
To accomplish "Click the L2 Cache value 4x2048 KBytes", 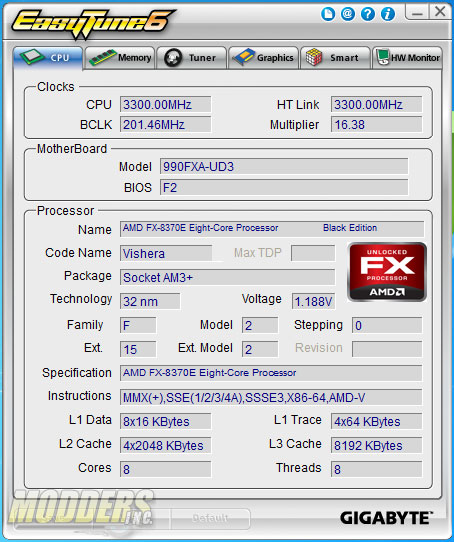I will (165, 445).
